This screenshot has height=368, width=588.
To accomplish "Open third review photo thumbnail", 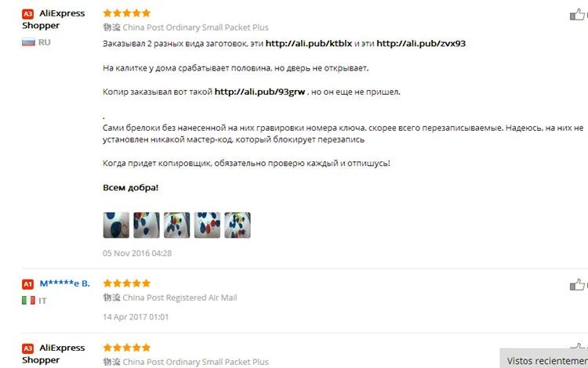I will click(177, 225).
